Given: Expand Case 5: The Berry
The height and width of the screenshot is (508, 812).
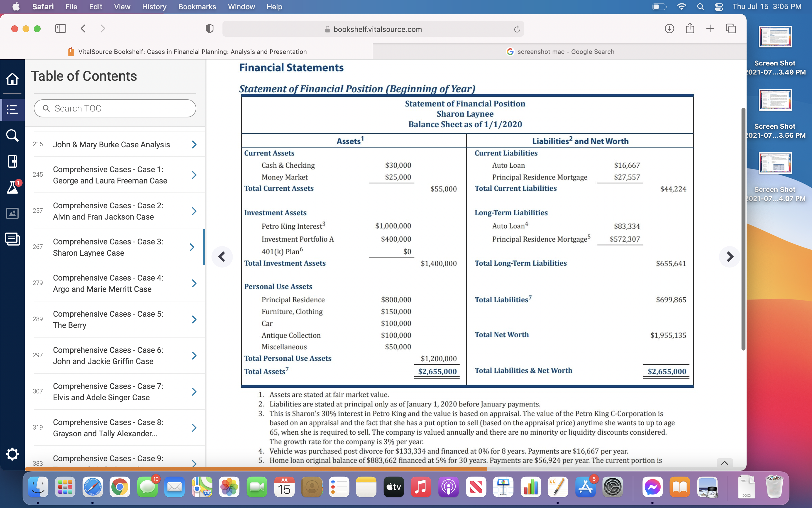Looking at the screenshot, I should click(x=194, y=319).
